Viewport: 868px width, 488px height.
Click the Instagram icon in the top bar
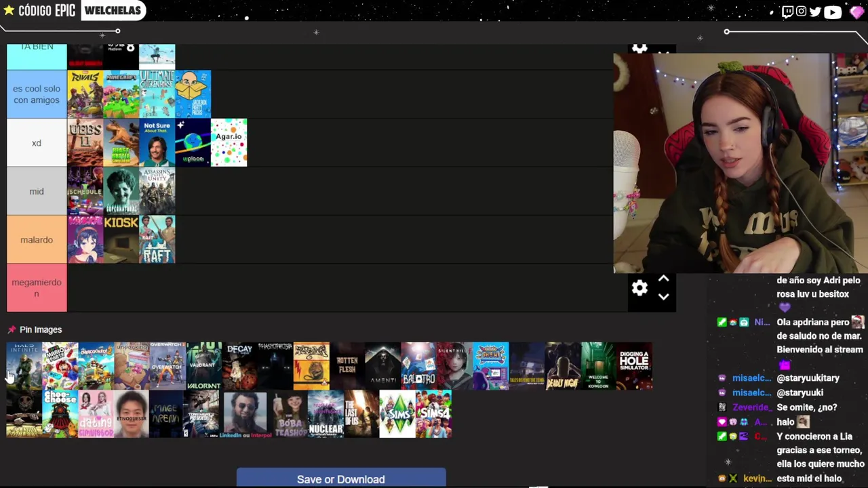pos(801,12)
